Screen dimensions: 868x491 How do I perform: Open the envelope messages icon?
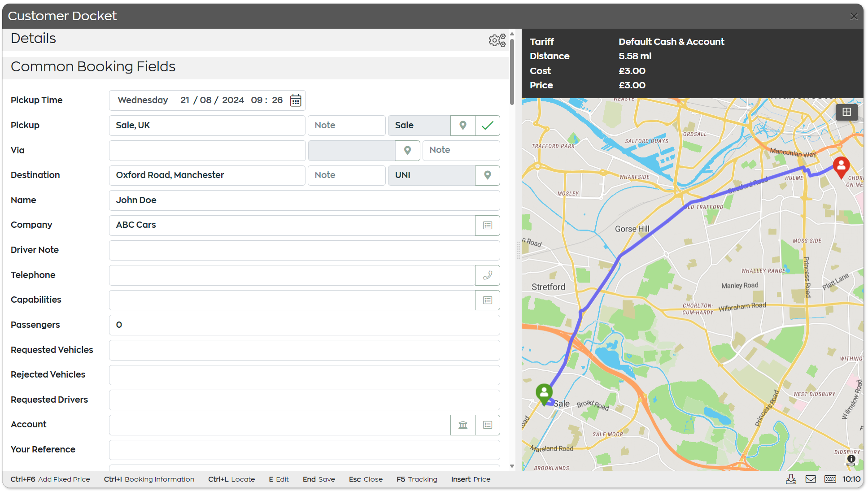[811, 479]
